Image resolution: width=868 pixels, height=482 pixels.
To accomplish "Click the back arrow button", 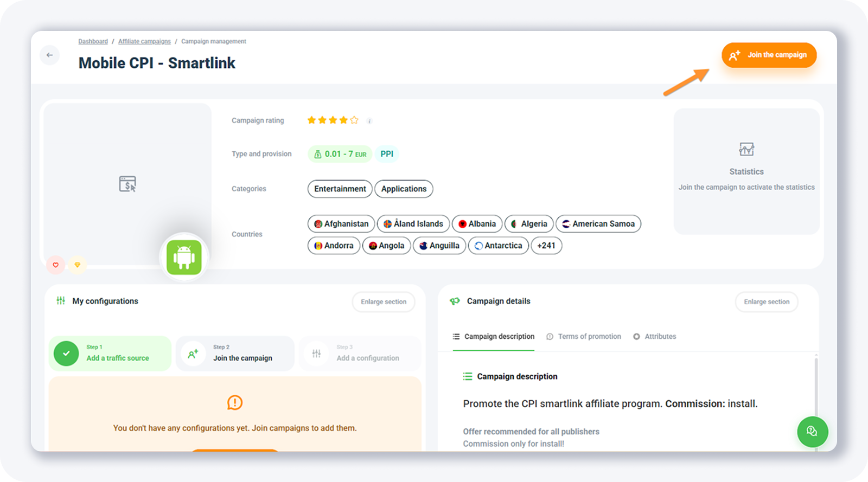I will pos(50,55).
